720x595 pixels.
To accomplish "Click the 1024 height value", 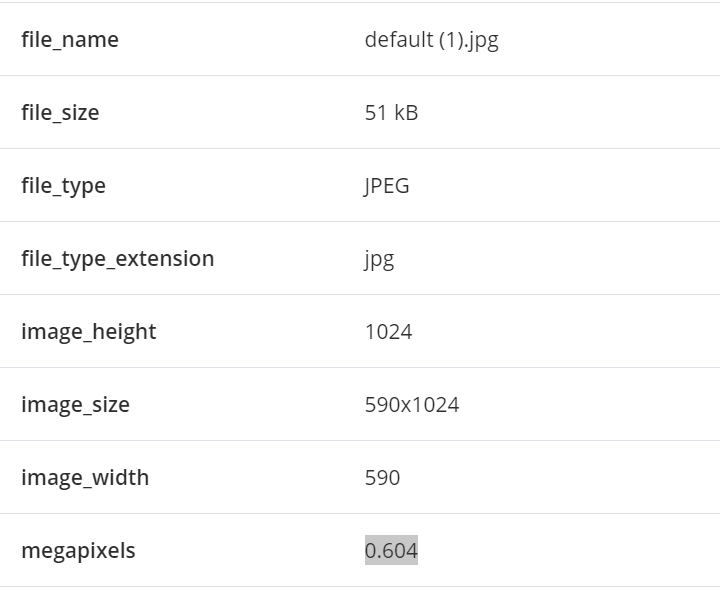I will click(x=389, y=332).
